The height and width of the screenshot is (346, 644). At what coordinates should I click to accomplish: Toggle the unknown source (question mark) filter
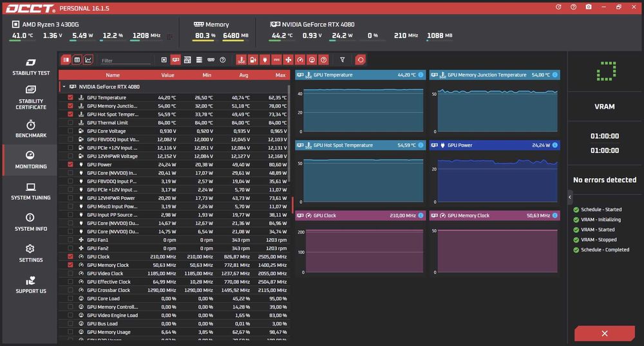(x=223, y=60)
